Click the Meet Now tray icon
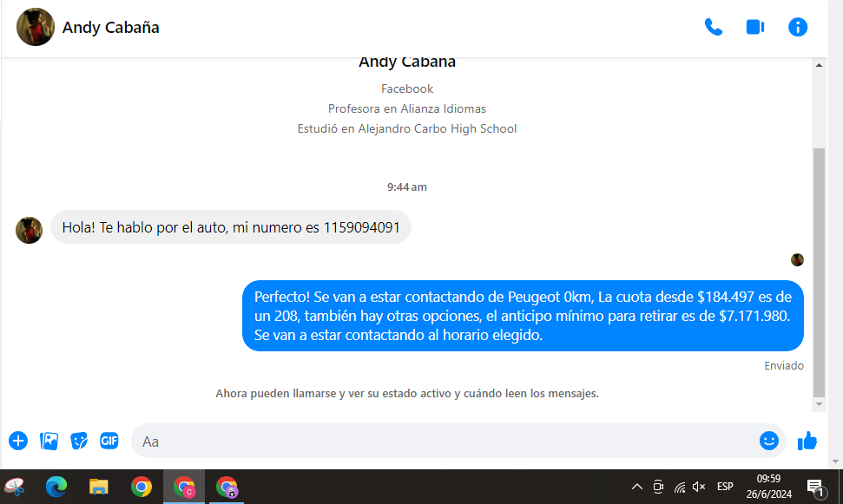The width and height of the screenshot is (843, 504). pos(658,488)
